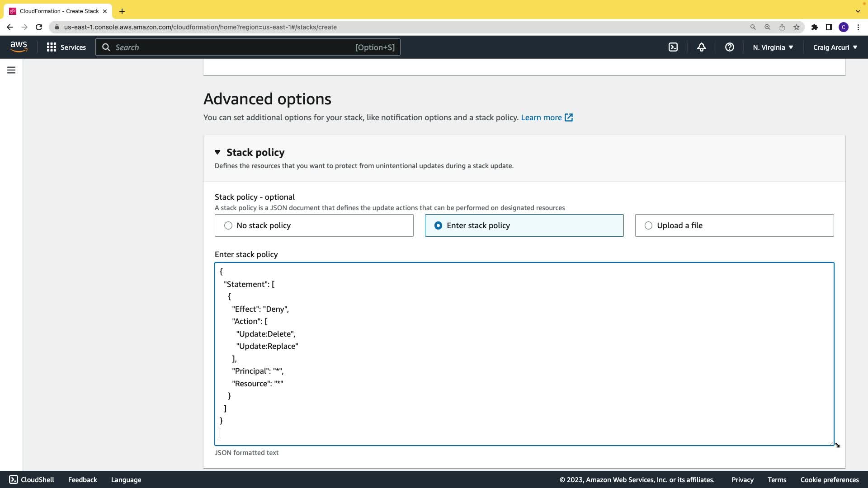The width and height of the screenshot is (868, 488).
Task: Expand the left hamburger navigation menu
Action: [x=11, y=70]
